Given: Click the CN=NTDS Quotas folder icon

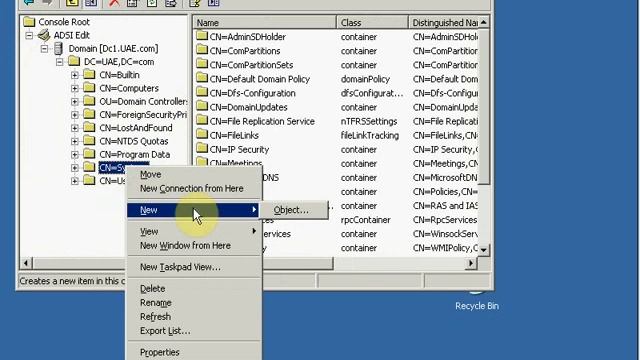Looking at the screenshot, I should (x=89, y=141).
